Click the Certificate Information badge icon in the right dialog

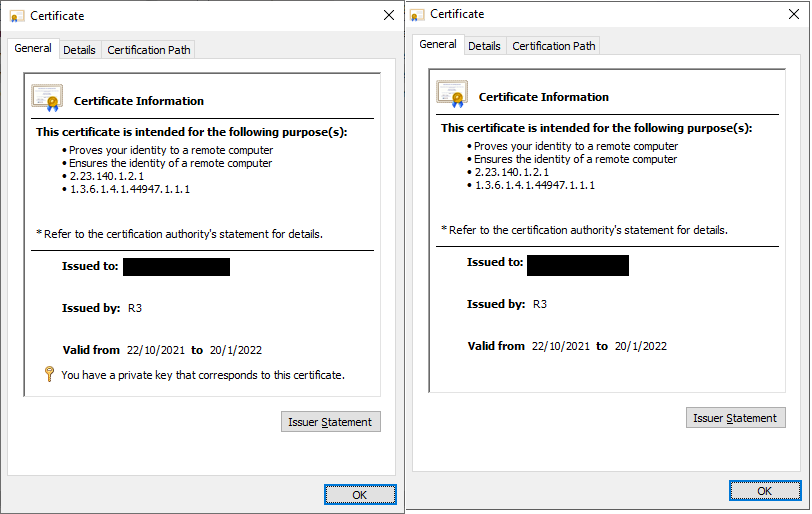point(452,94)
